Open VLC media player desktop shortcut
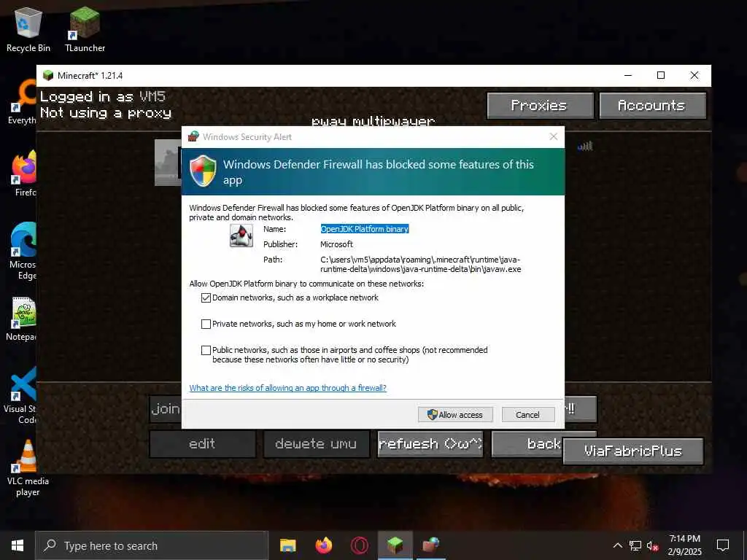Image resolution: width=747 pixels, height=560 pixels. point(28,468)
